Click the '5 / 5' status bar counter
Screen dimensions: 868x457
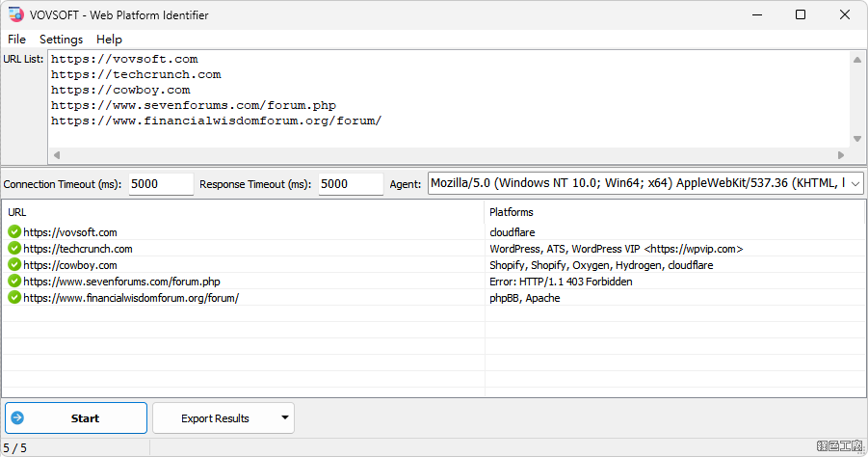click(x=15, y=447)
